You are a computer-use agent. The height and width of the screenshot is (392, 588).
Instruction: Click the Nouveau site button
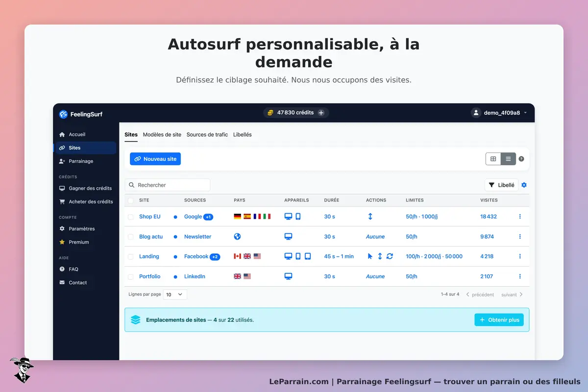155,159
